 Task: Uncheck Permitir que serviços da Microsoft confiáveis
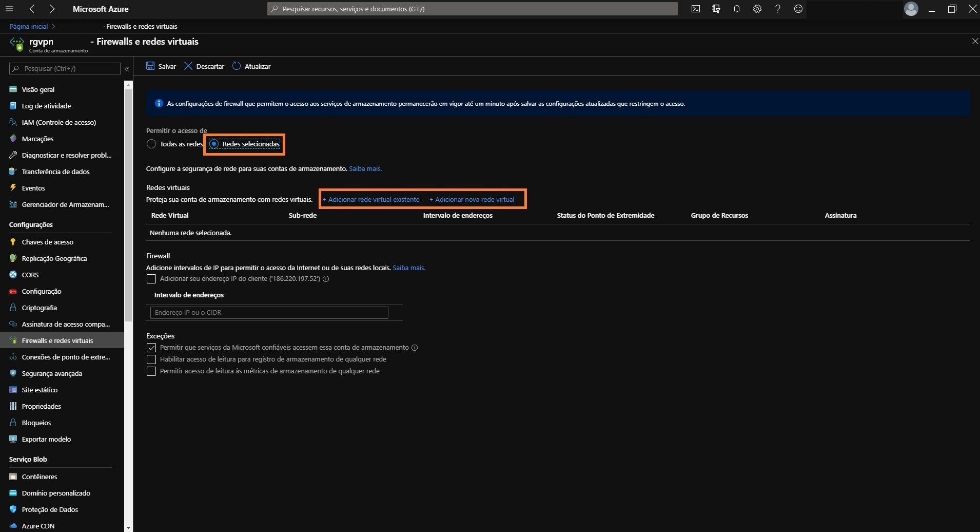pyautogui.click(x=151, y=348)
